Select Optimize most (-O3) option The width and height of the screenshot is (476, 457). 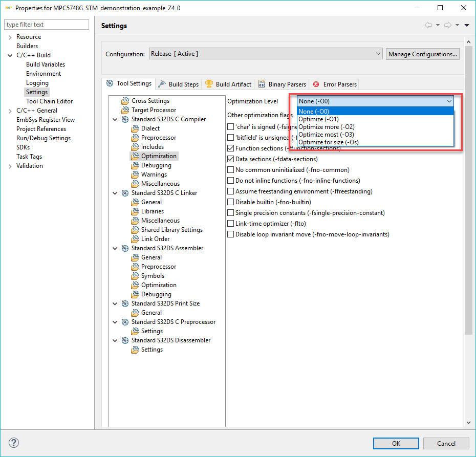coord(375,135)
